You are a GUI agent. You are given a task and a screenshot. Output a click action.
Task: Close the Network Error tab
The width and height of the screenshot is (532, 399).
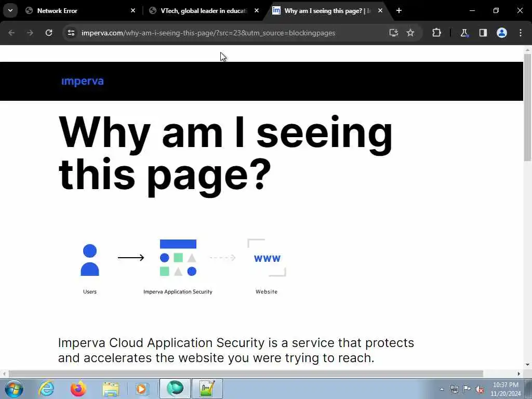point(133,11)
